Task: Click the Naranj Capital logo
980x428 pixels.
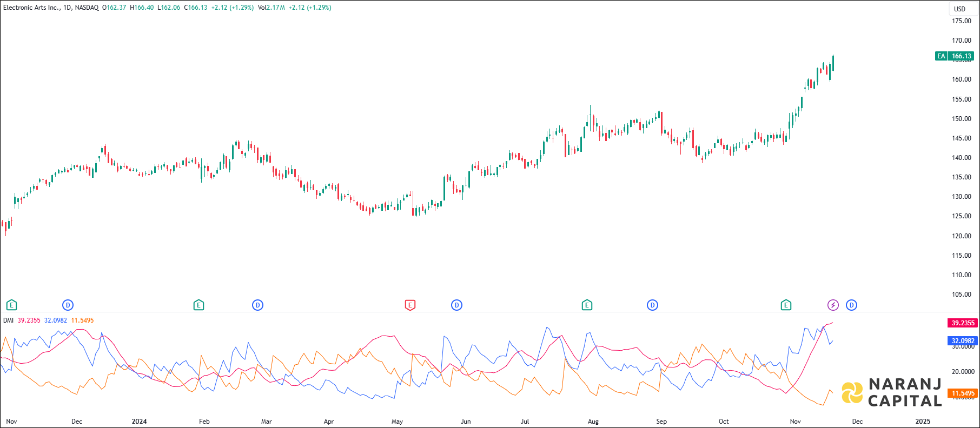Action: (x=892, y=392)
